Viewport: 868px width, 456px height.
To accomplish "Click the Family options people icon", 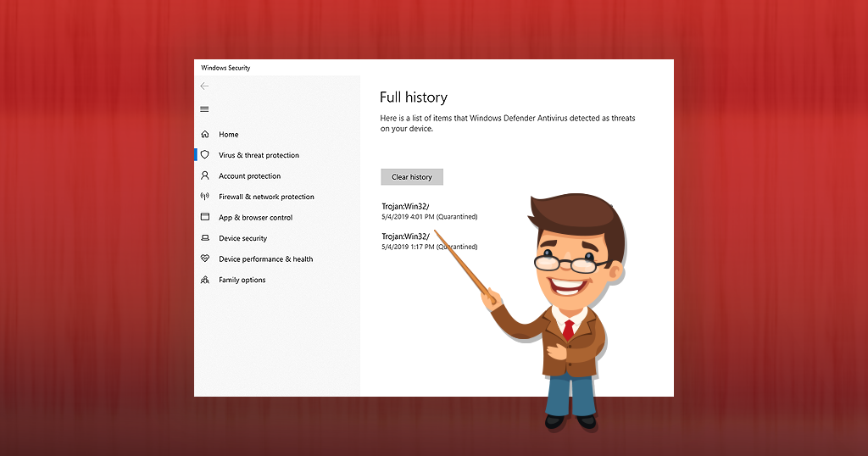I will coord(204,280).
